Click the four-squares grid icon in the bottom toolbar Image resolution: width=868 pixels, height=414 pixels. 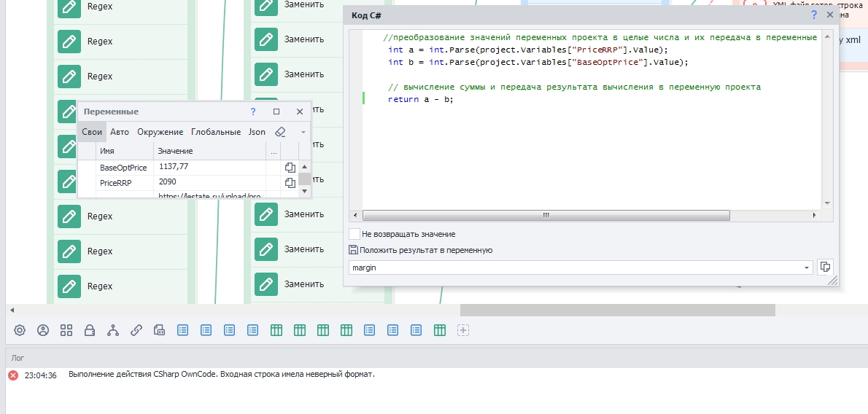tap(66, 330)
